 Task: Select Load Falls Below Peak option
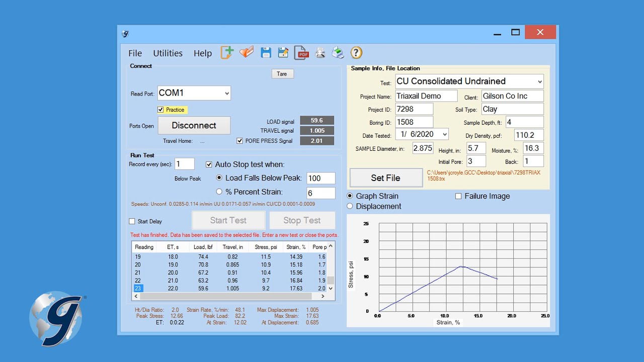pyautogui.click(x=219, y=178)
